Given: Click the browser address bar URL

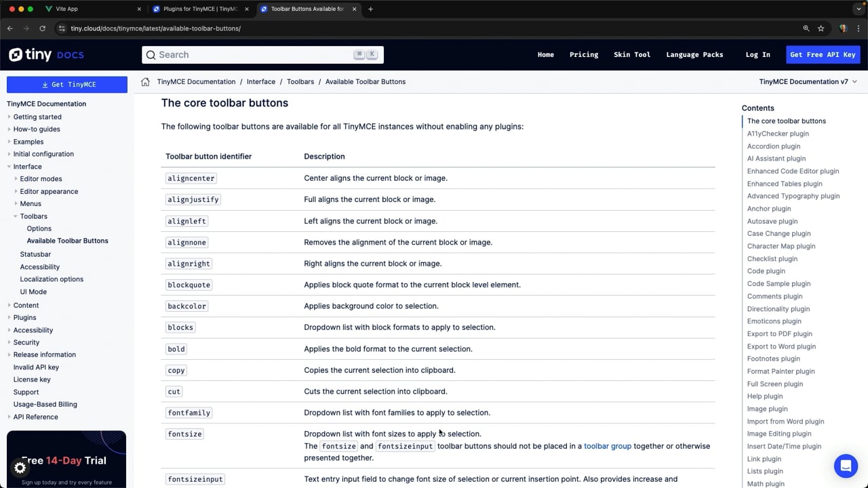Looking at the screenshot, I should 155,28.
